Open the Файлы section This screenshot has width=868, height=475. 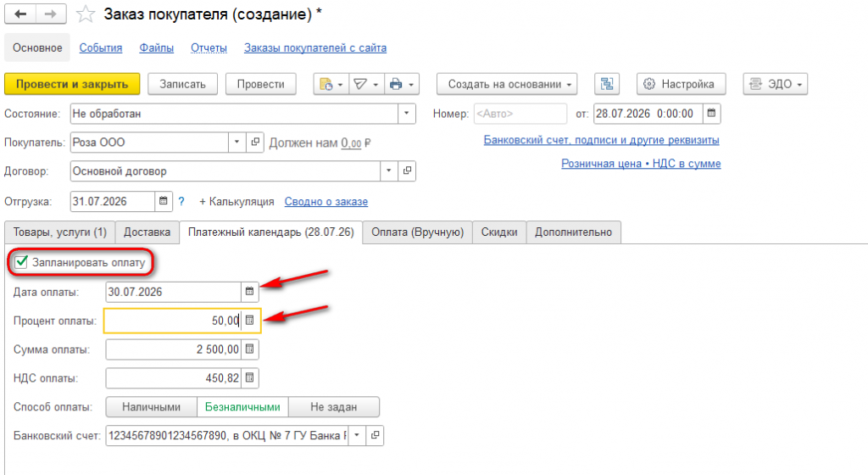coord(157,48)
